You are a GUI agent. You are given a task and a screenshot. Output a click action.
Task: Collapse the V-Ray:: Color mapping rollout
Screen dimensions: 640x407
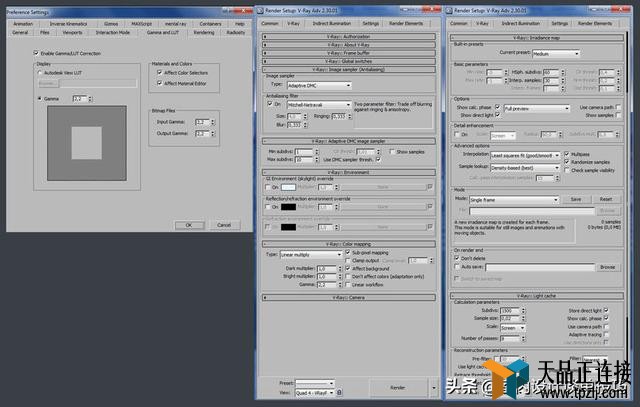point(349,244)
